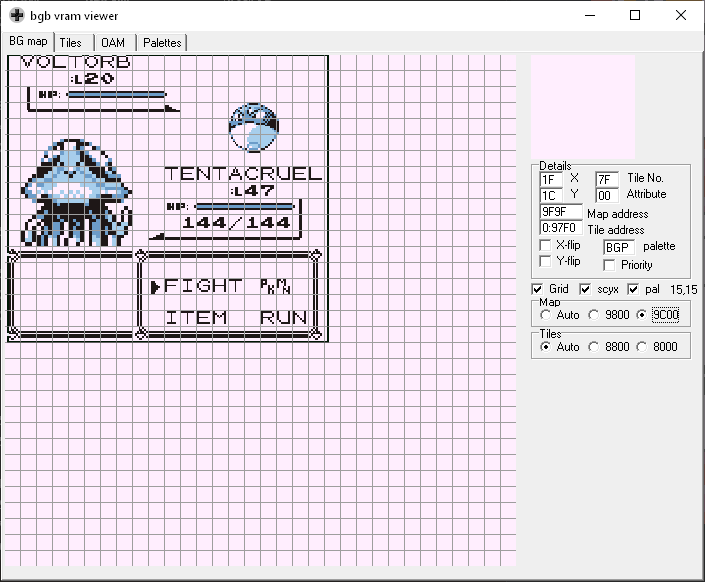Viewport: 705px width, 582px height.
Task: Maximize the vram viewer window
Action: click(635, 15)
